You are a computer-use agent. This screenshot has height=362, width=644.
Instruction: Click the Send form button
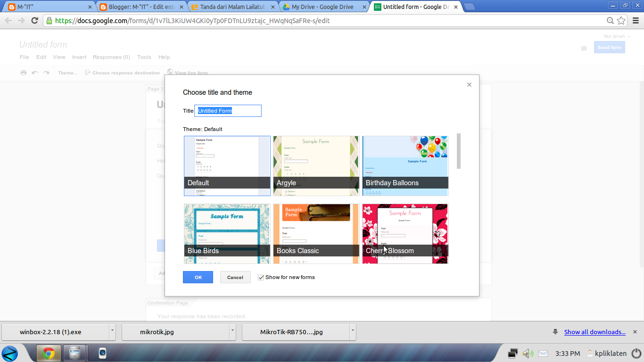click(x=609, y=47)
